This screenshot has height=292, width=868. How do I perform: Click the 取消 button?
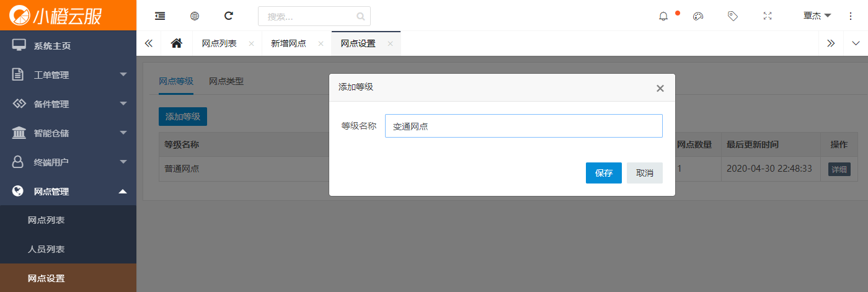pos(645,173)
